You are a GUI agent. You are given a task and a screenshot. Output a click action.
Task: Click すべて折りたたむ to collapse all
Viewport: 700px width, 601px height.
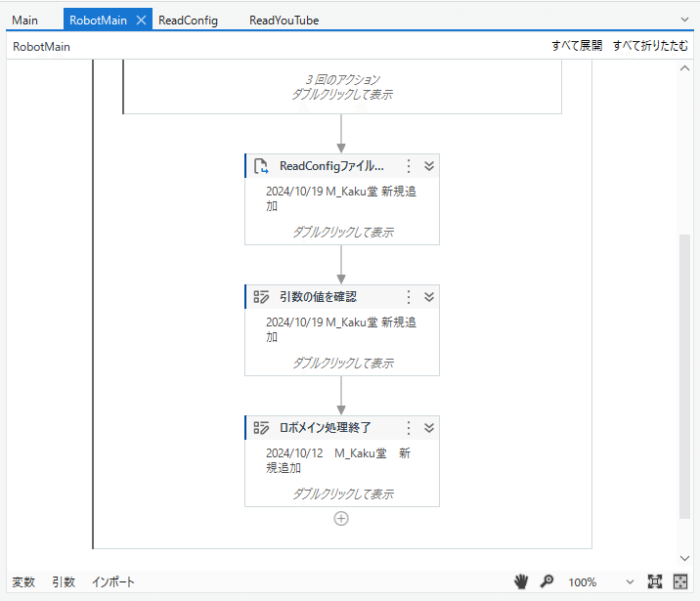click(x=650, y=46)
